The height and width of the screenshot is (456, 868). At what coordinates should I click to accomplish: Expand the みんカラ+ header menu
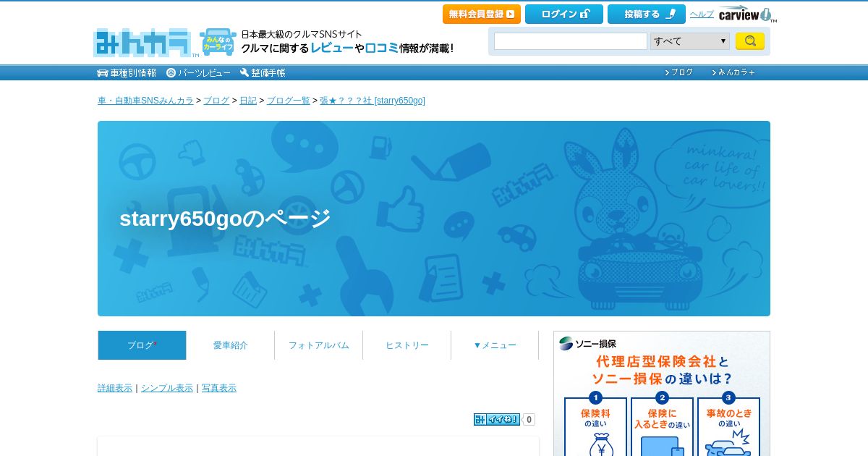[x=733, y=72]
